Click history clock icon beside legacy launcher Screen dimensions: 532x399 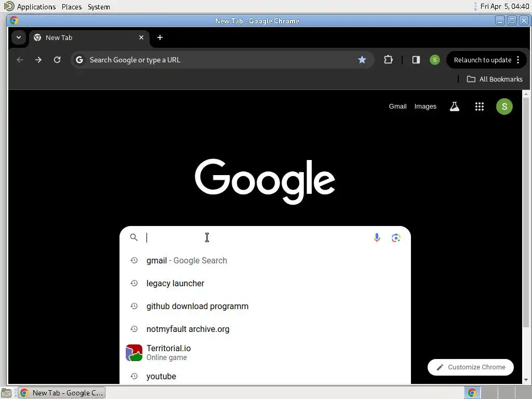tap(134, 283)
